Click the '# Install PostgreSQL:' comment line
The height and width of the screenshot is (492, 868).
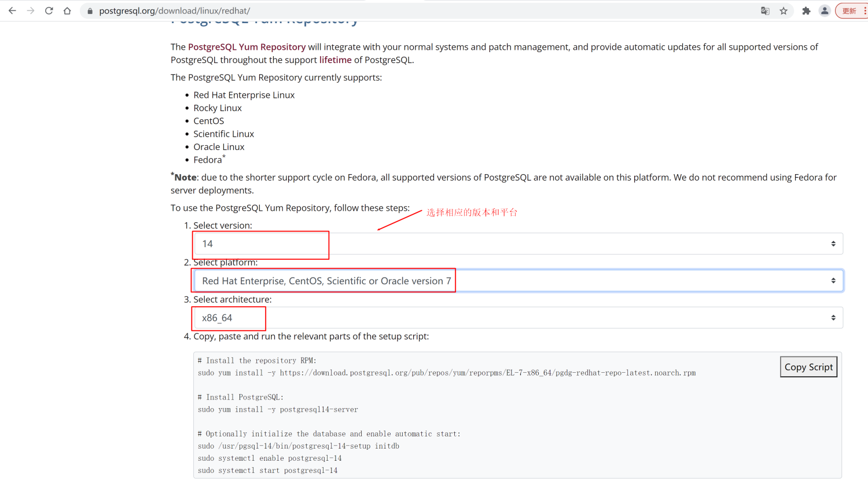[x=241, y=397]
